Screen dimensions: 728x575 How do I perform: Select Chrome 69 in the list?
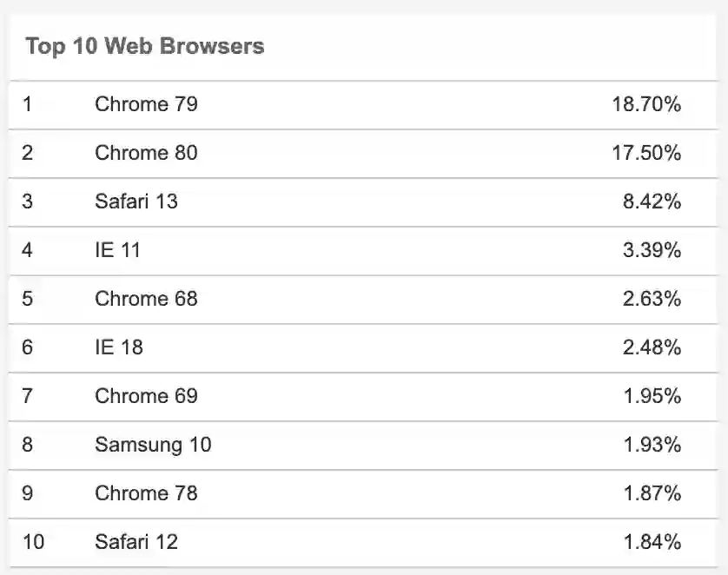[x=146, y=396]
